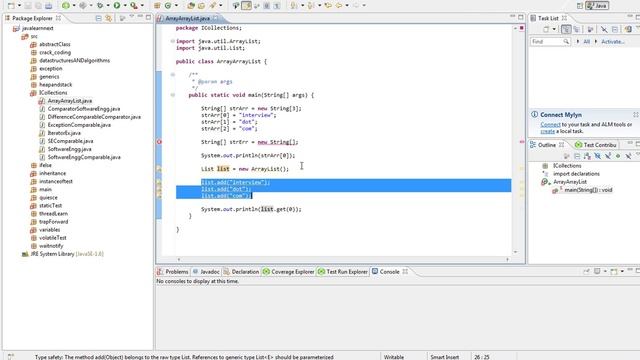This screenshot has height=360, width=640.
Task: Select main(String[]) : void in Outline
Action: tap(588, 190)
